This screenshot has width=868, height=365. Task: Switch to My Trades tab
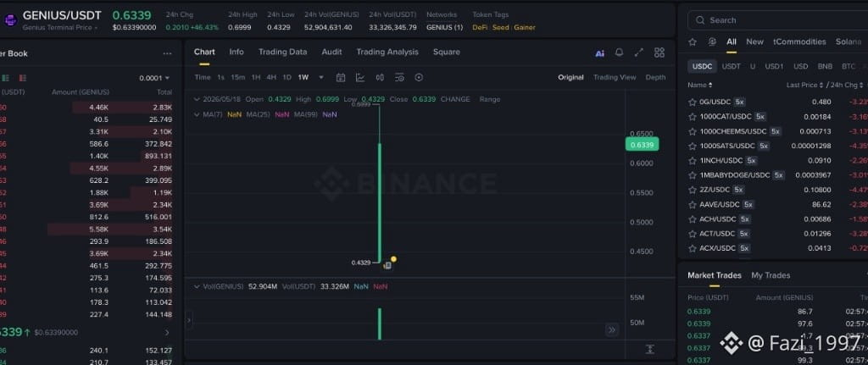pyautogui.click(x=771, y=275)
